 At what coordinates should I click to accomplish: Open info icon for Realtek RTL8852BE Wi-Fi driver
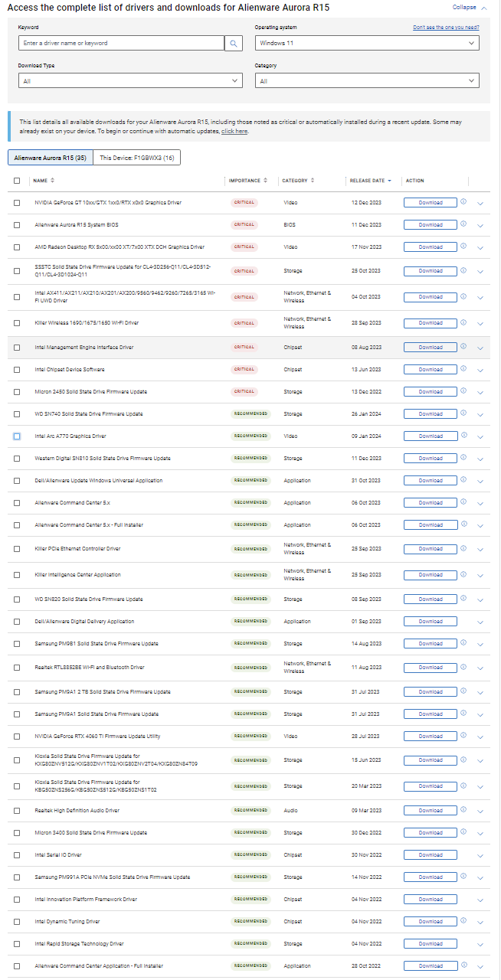click(x=463, y=666)
